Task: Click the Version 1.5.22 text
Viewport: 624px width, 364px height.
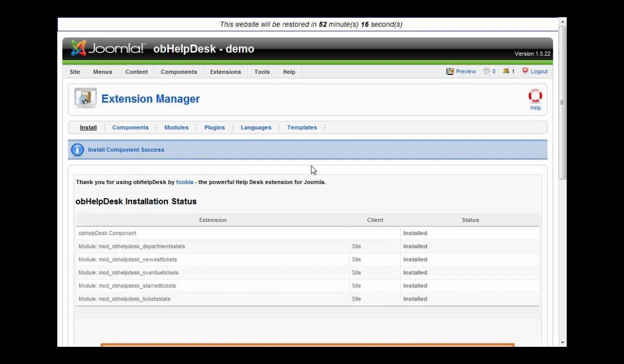Action: pyautogui.click(x=532, y=54)
